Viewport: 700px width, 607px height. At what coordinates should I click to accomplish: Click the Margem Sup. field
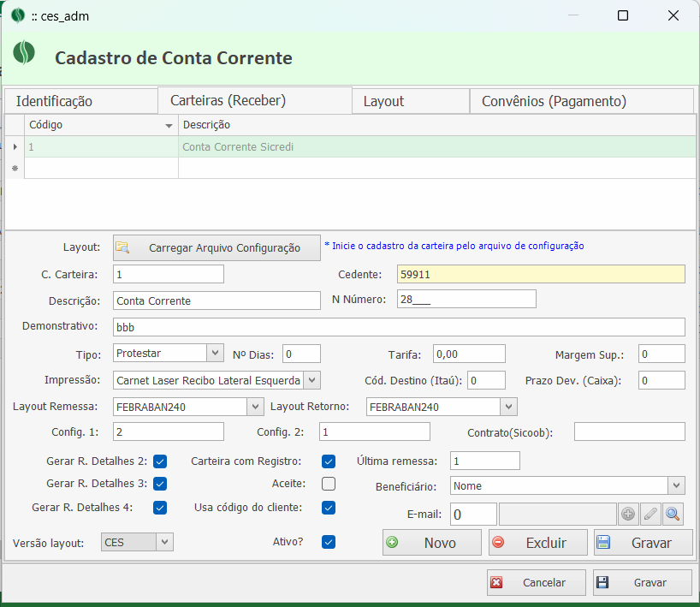(661, 354)
